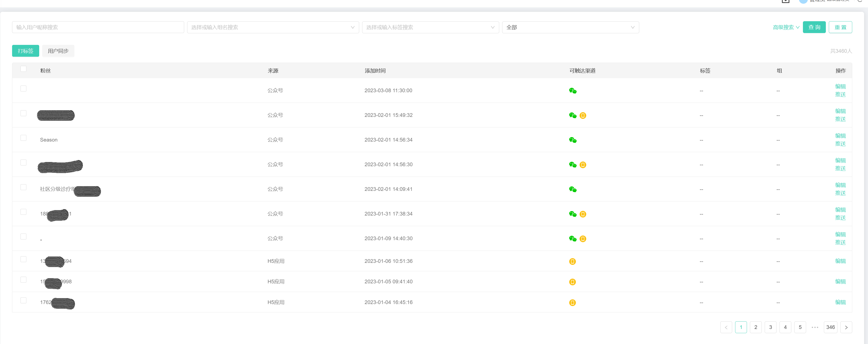Click yellow mobile icon in 2023-01-04 16:45:16 row
The width and height of the screenshot is (868, 344).
pyautogui.click(x=572, y=303)
